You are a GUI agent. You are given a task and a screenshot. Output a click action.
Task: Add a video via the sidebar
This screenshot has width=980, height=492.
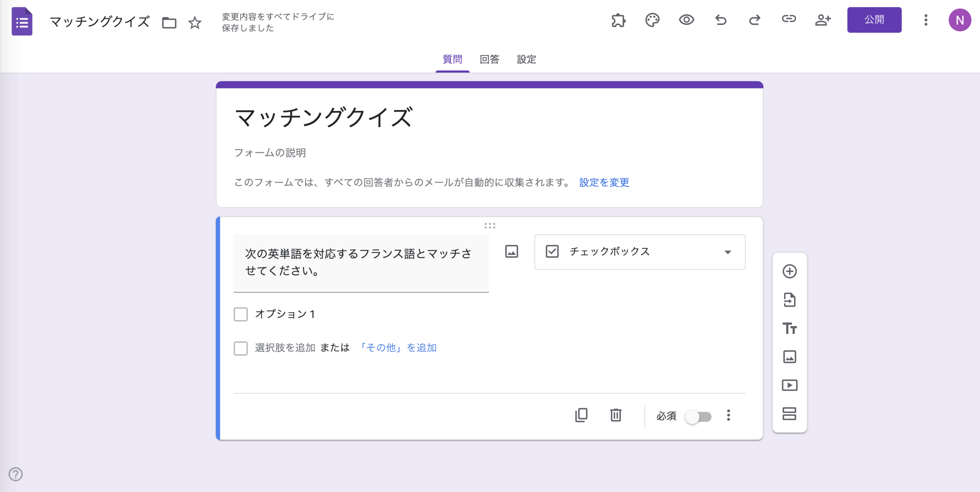790,385
